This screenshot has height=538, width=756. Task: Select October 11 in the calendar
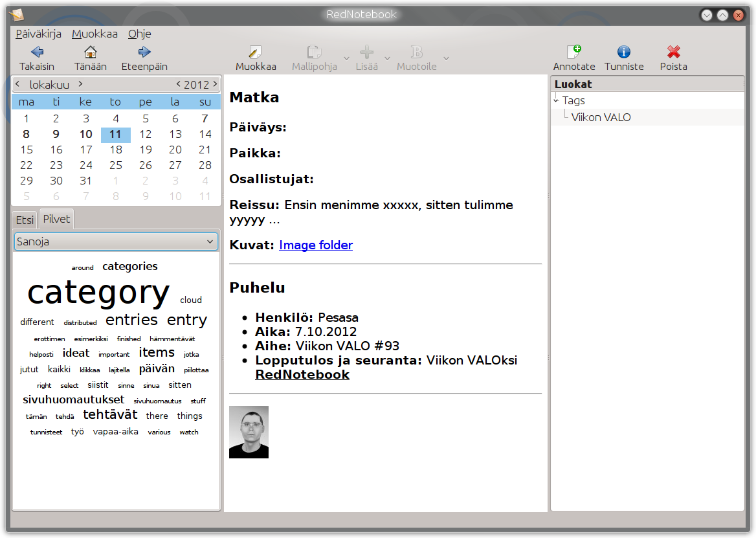[116, 135]
